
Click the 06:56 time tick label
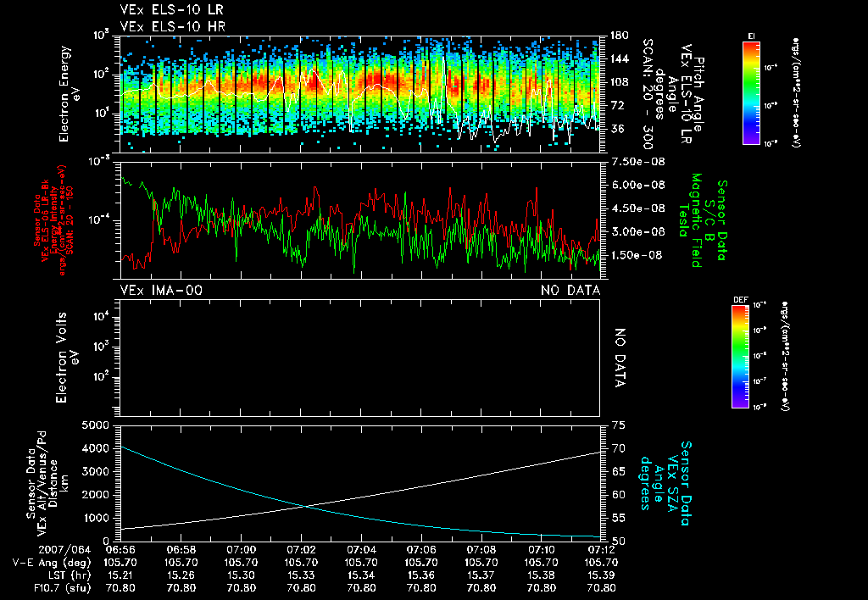[122, 549]
